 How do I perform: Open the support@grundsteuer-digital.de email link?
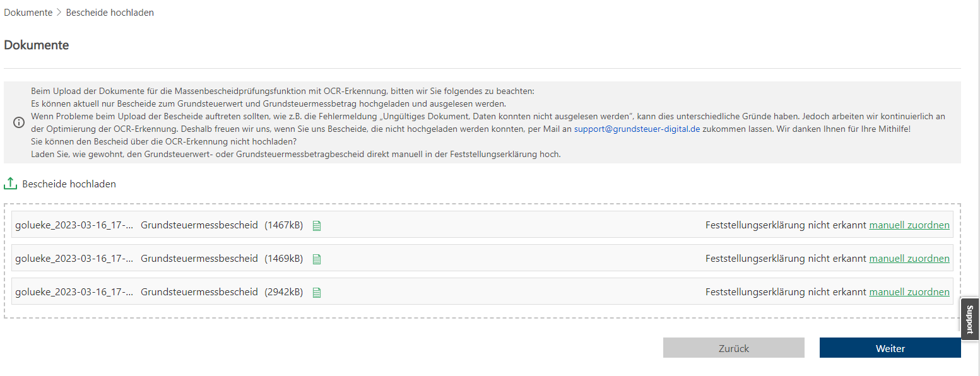[637, 129]
